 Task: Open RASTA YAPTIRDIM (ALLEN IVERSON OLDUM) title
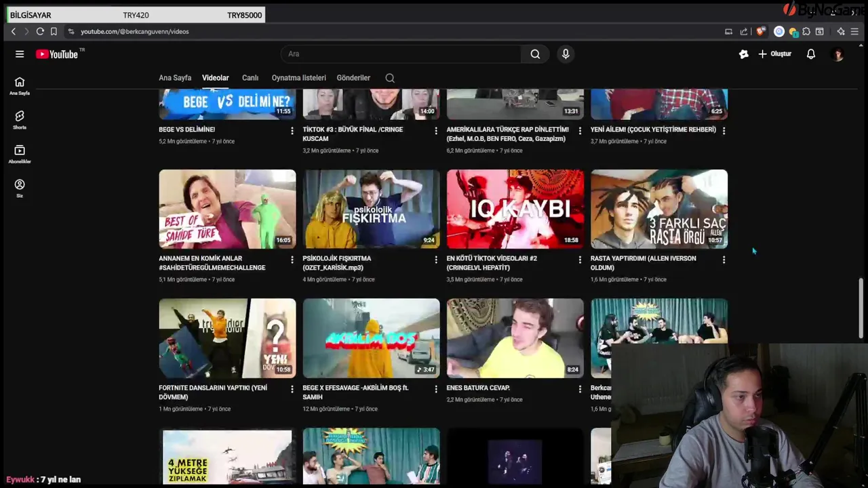[643, 263]
